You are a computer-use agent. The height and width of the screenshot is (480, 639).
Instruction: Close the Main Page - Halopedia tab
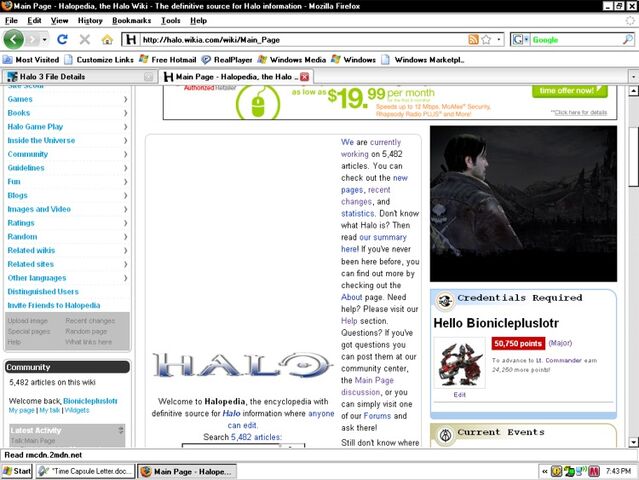point(304,77)
